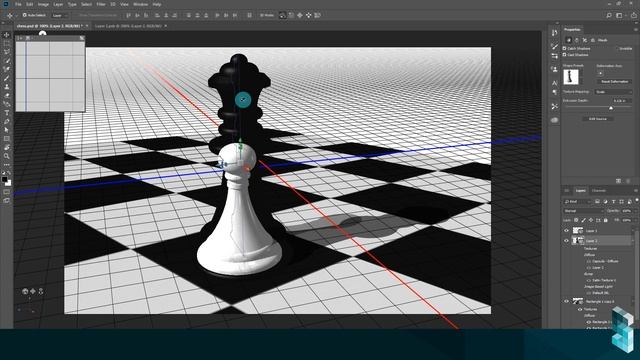The height and width of the screenshot is (360, 640).
Task: Select the Rectangular Marquee tool
Action: point(7,43)
